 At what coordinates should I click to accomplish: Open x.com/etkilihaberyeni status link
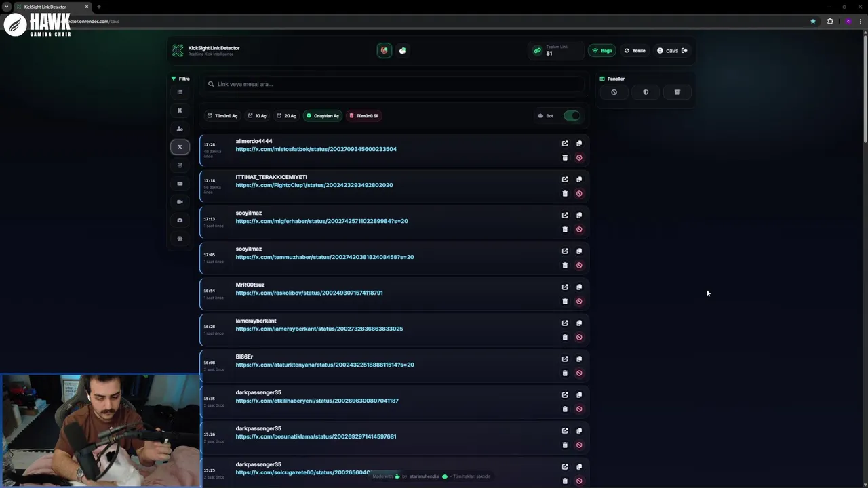coord(317,401)
